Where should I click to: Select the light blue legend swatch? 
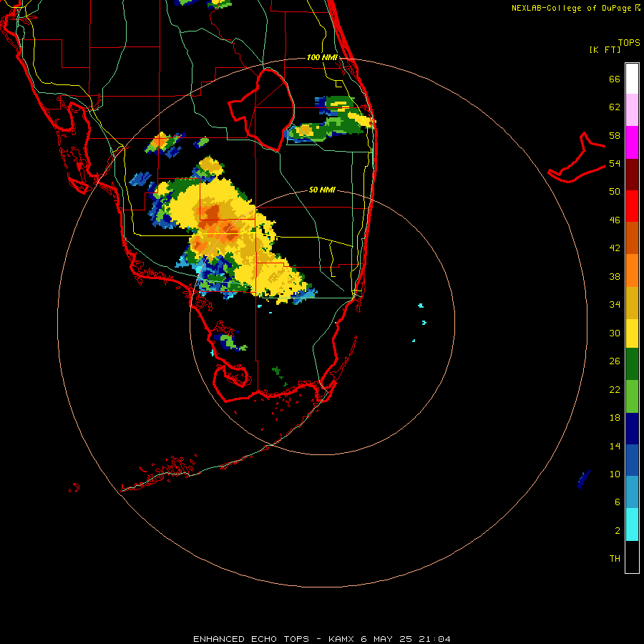click(632, 492)
